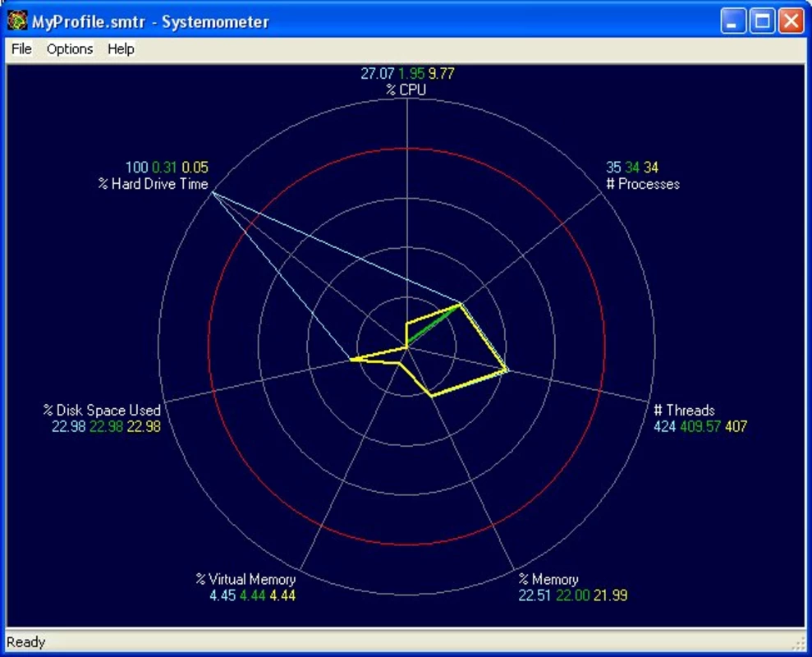
Task: Select the Hard Drive Time value 100
Action: click(x=137, y=168)
